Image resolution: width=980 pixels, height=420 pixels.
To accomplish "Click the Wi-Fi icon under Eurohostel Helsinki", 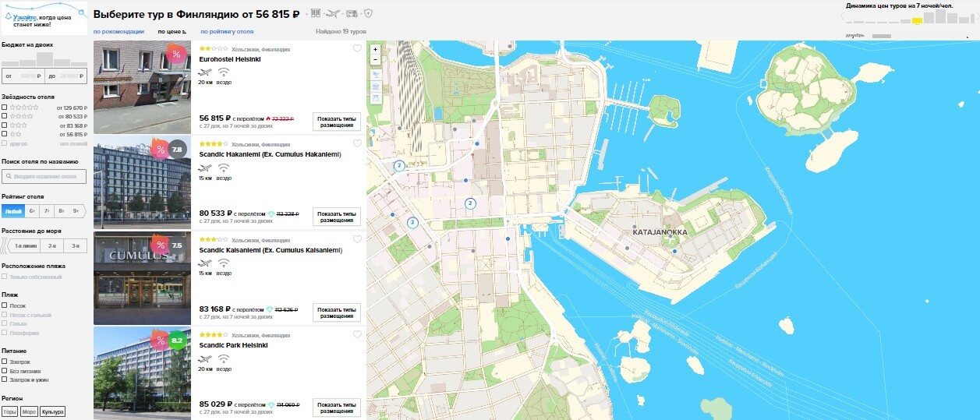I will (224, 72).
